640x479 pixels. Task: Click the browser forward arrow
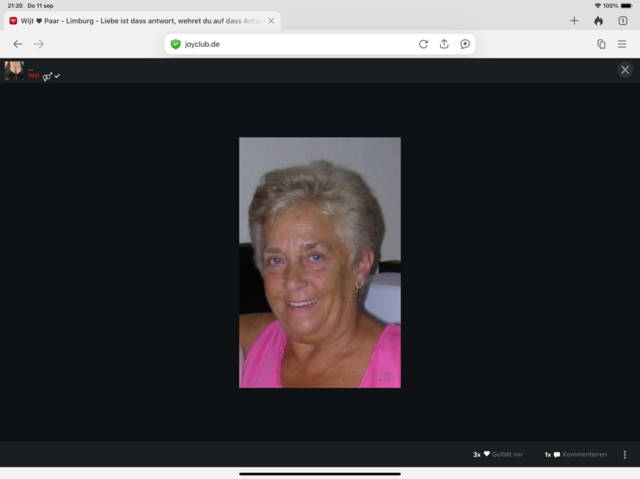click(39, 44)
